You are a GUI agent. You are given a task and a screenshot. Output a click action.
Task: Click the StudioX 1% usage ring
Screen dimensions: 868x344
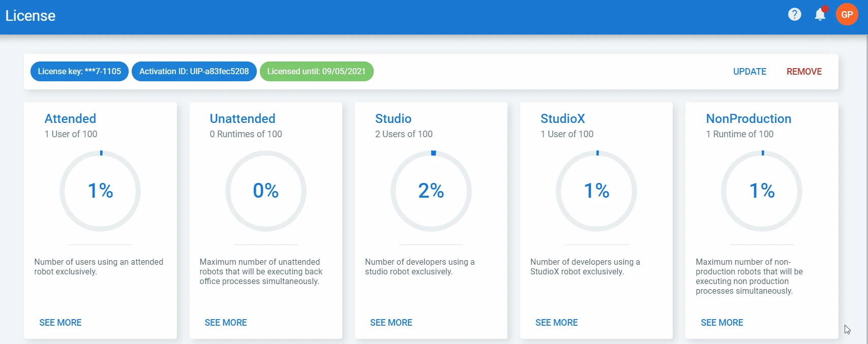tap(596, 191)
